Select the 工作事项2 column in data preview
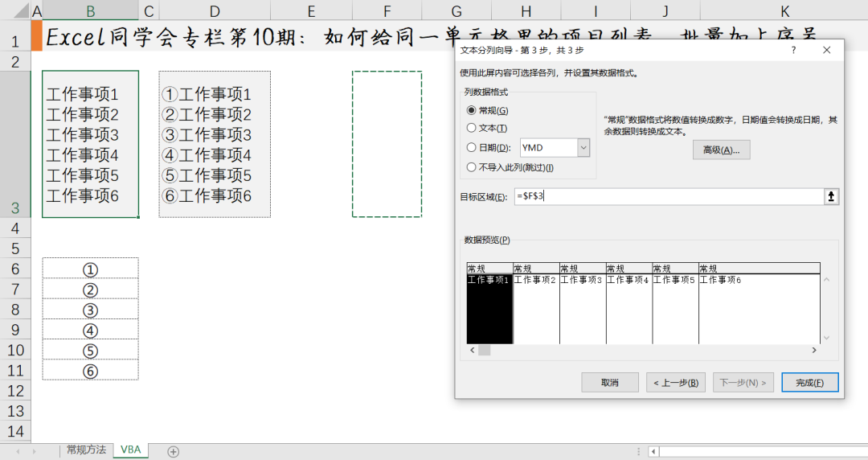 (x=536, y=306)
